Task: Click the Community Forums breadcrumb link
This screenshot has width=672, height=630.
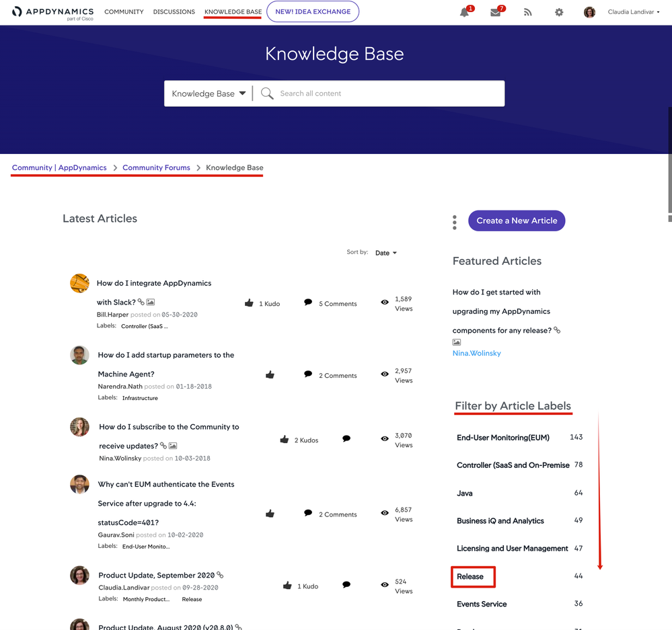Action: pos(156,167)
